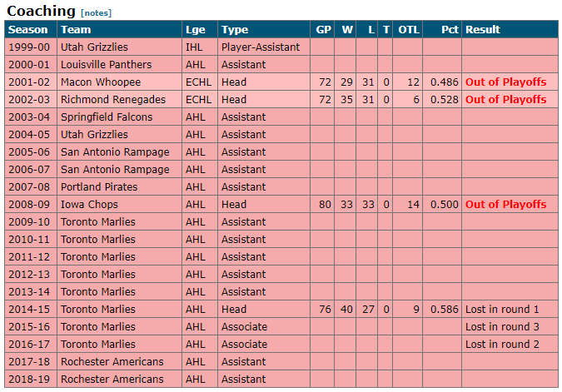
Task: Open the notes link beside Coaching
Action: coord(96,13)
